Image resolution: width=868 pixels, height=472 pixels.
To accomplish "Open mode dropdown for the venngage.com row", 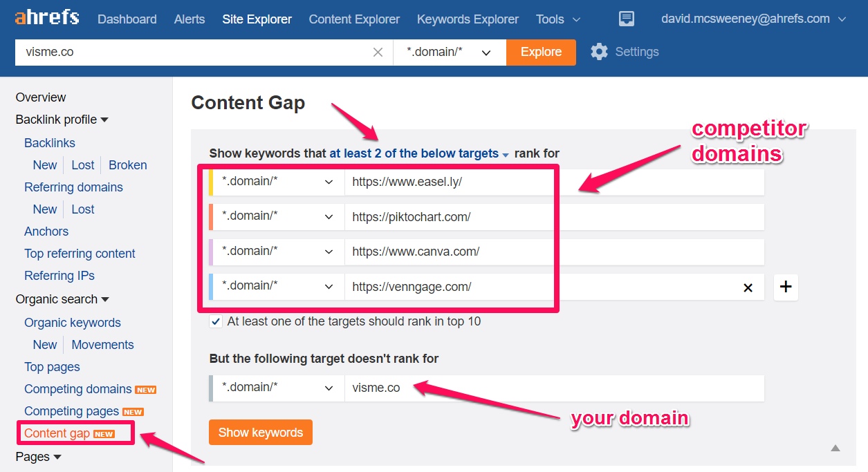I will click(x=278, y=286).
